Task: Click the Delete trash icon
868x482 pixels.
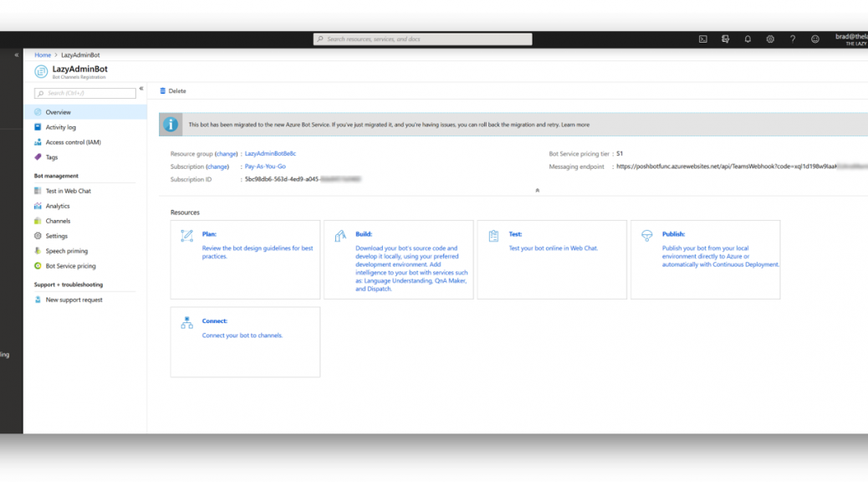Action: pos(163,91)
